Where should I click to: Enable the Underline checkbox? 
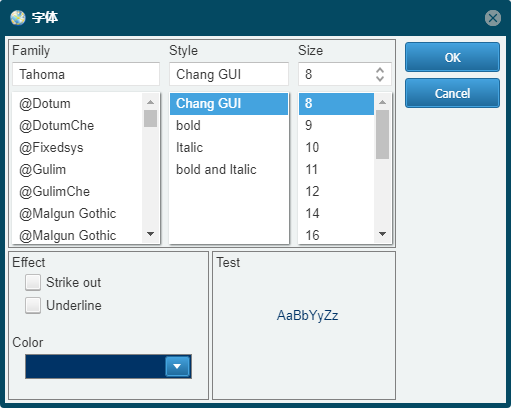coord(33,305)
